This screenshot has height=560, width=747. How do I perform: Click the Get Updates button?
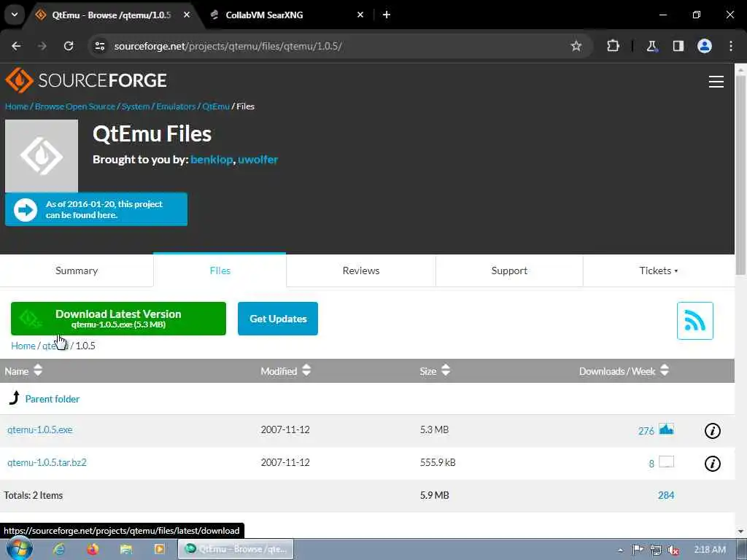(x=278, y=319)
